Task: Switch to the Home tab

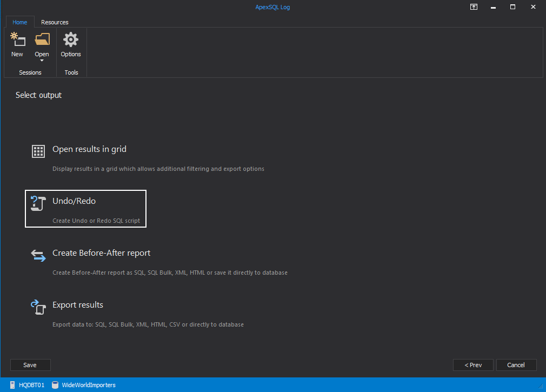Action: [x=20, y=22]
